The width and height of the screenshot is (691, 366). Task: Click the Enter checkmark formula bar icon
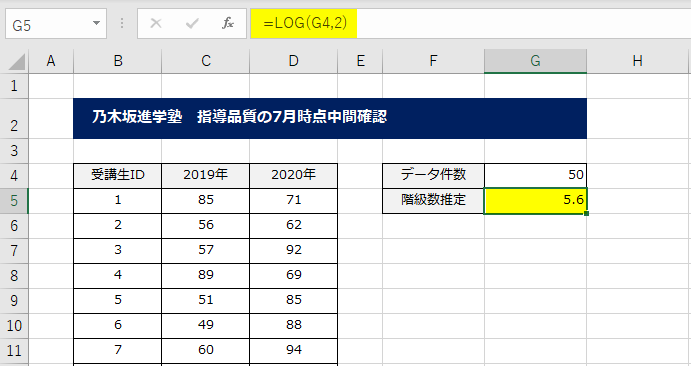tap(192, 23)
